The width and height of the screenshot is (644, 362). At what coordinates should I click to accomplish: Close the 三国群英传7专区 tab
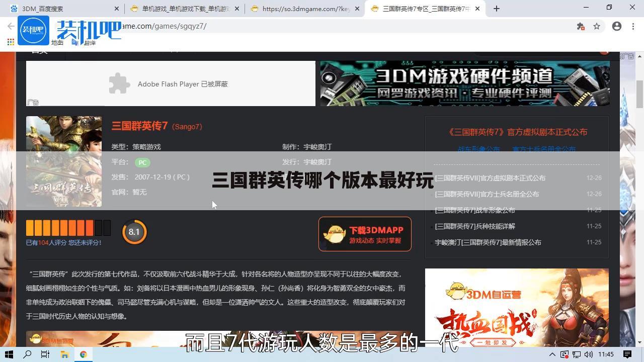(x=477, y=9)
